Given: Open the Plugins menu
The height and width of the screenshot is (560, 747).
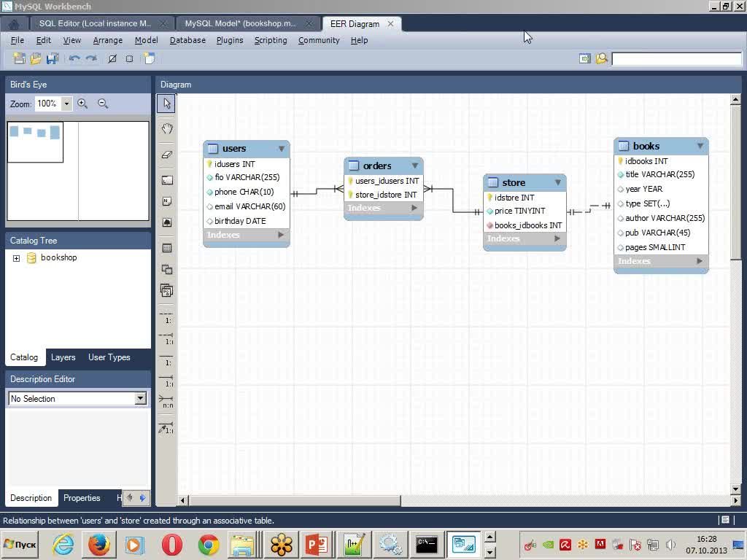Looking at the screenshot, I should point(230,41).
